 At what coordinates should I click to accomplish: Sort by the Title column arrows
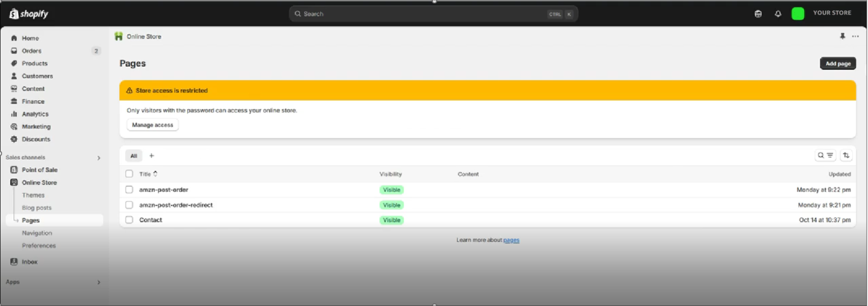[156, 173]
